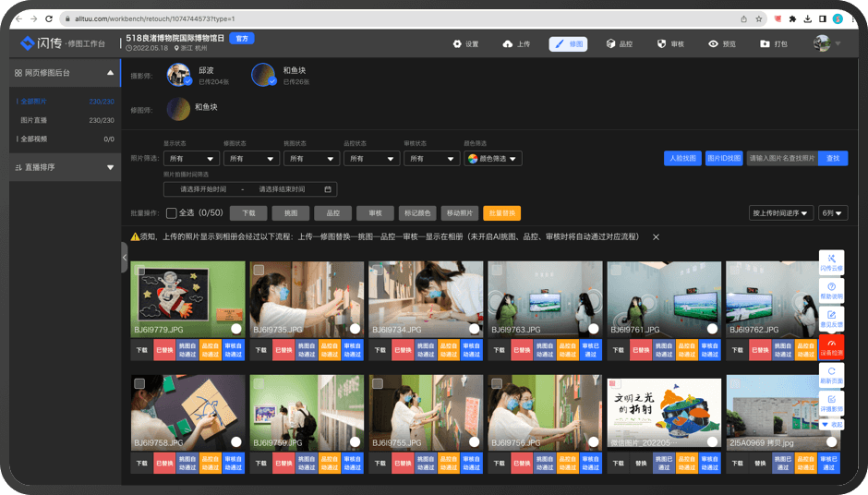Open the 显示状态 filter dropdown
Screen dimensions: 868x495
[189, 159]
